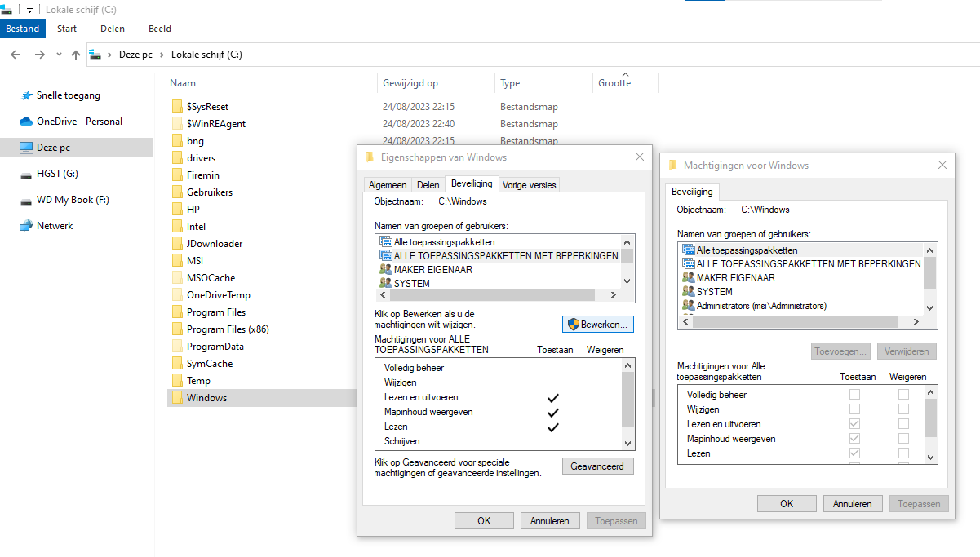Select Snelle toegang star icon
Screen dimensions: 980x557
pos(25,95)
